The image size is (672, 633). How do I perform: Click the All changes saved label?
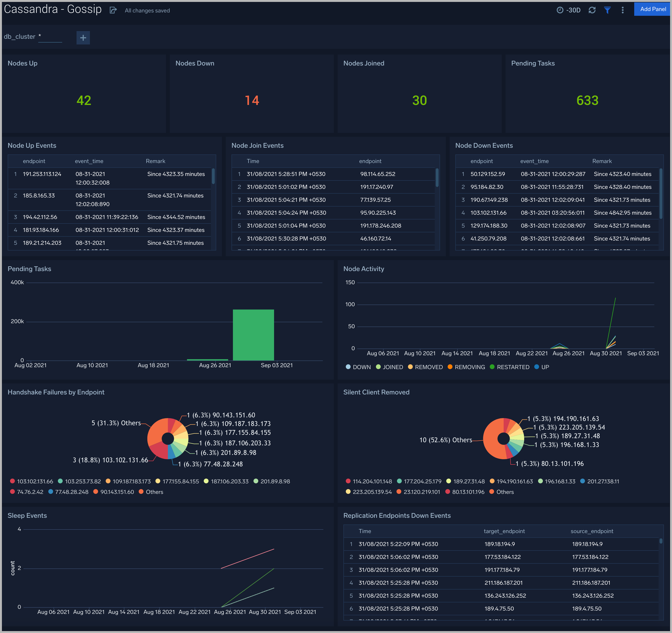coord(147,11)
